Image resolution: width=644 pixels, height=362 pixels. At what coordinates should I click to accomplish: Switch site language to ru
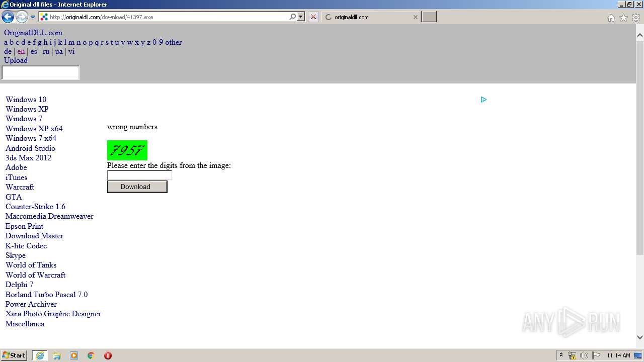click(x=46, y=51)
